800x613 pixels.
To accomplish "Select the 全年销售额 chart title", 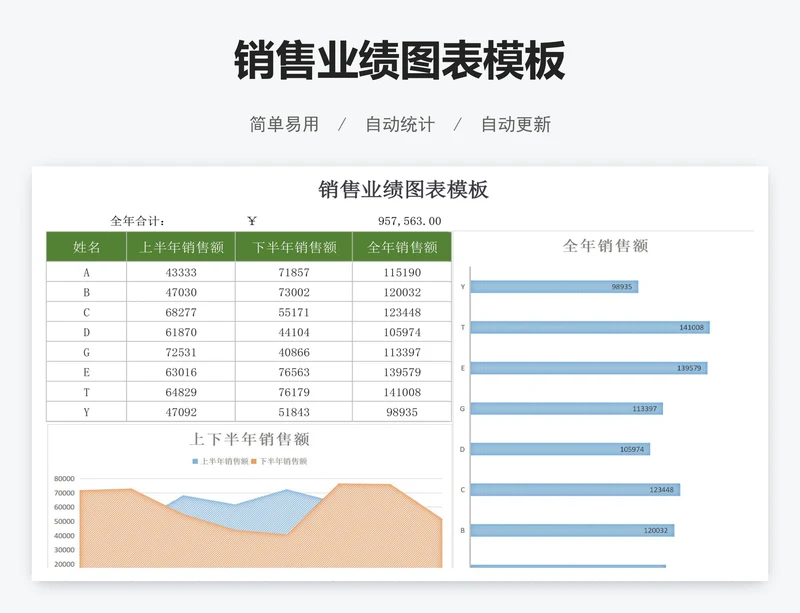I will (608, 246).
